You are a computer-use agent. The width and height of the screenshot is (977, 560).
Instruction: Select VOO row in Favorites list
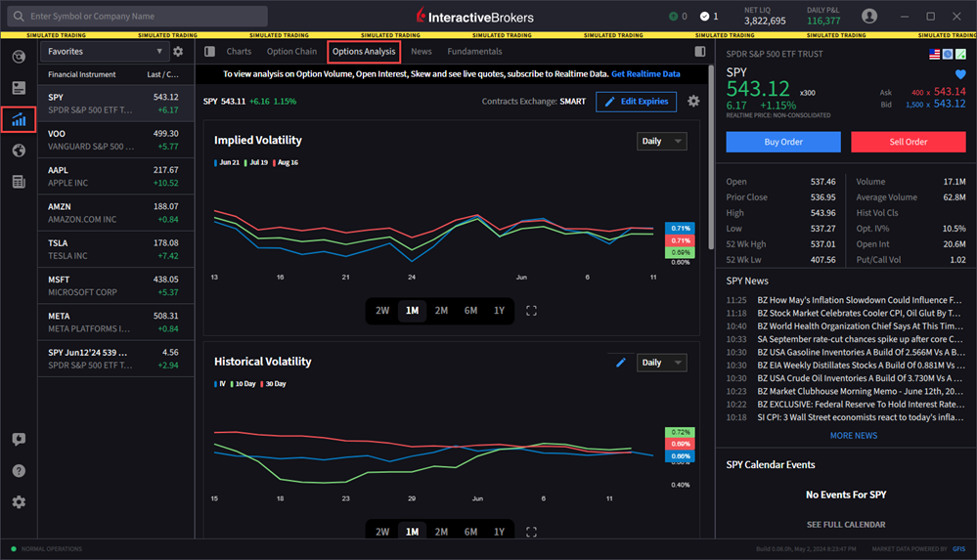(116, 140)
